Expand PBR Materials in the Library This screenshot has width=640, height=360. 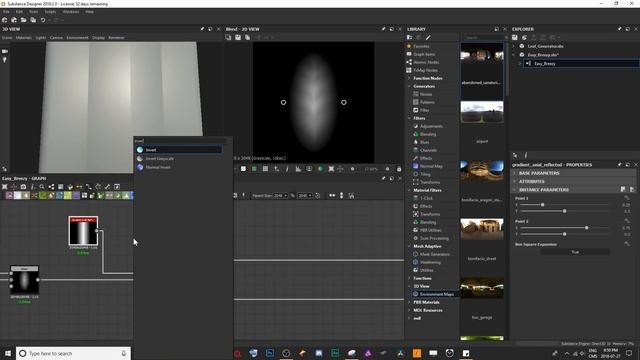[x=409, y=302]
